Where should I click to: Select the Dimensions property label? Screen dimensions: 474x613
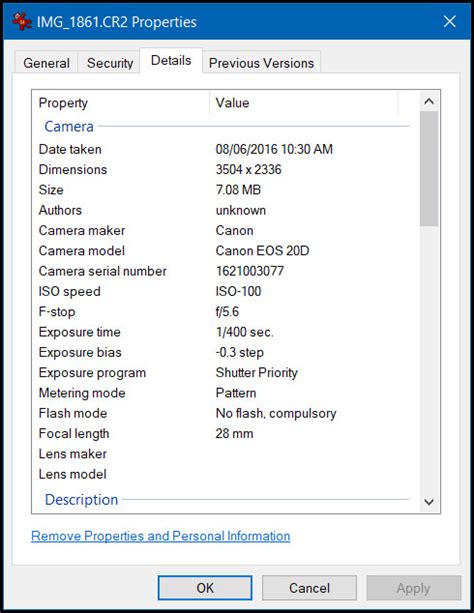(73, 169)
